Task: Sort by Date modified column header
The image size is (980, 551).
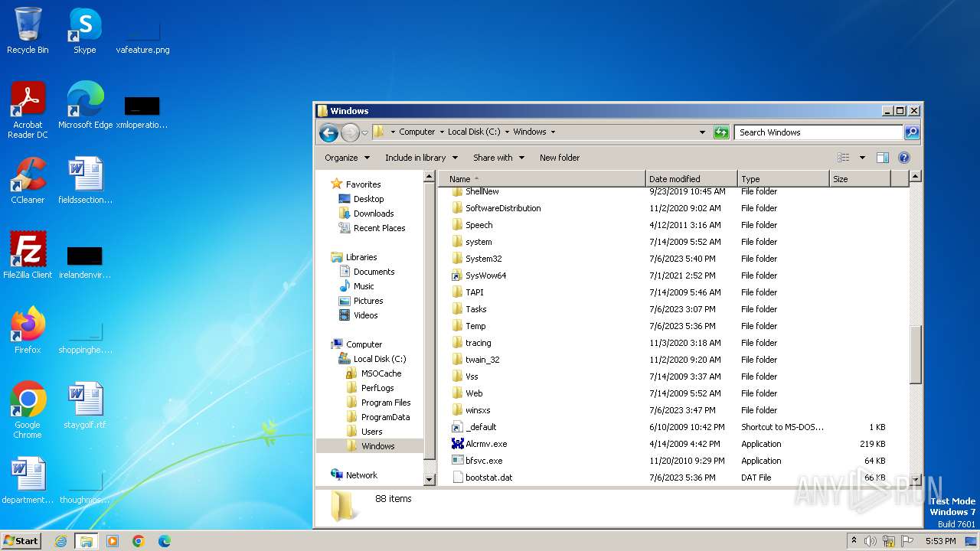Action: [691, 179]
